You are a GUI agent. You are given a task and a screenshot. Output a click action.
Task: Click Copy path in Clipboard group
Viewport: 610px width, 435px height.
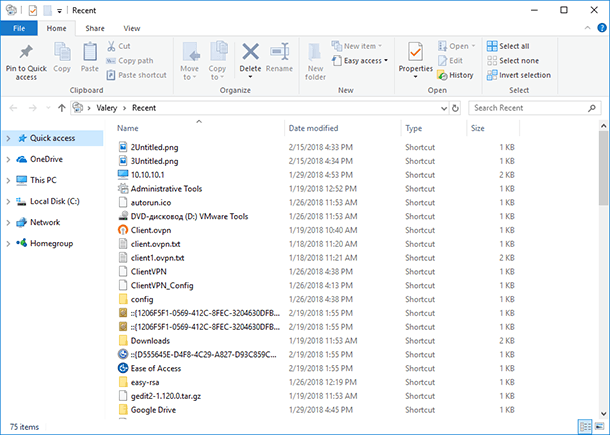point(130,61)
